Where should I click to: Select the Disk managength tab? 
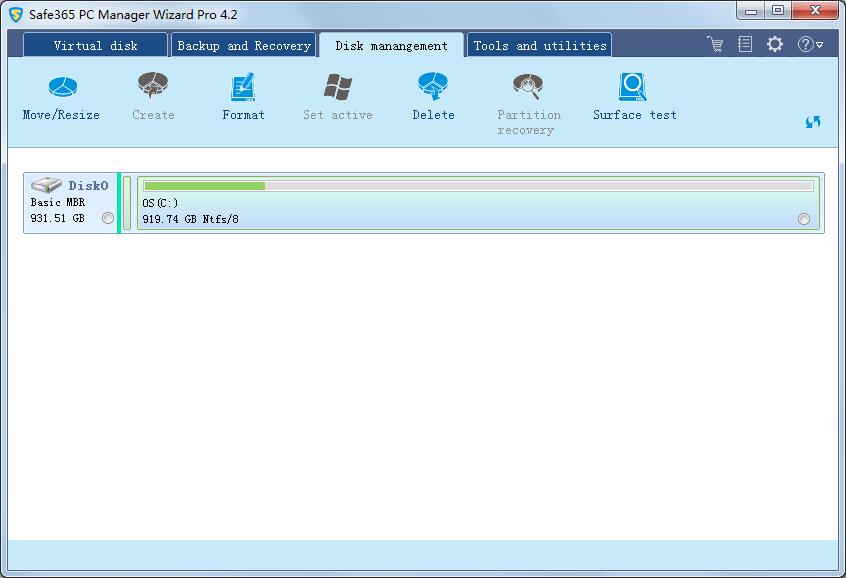tap(391, 46)
